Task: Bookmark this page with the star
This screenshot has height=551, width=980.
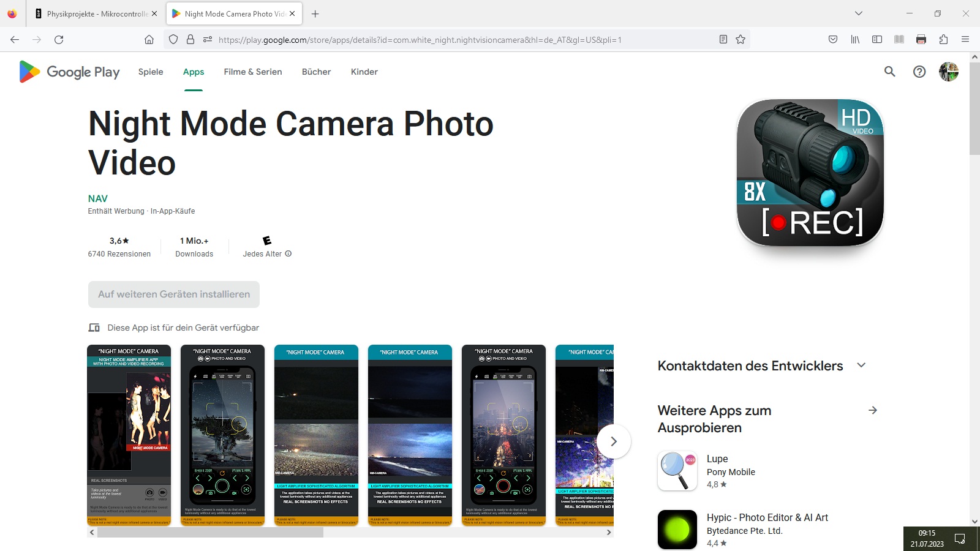Action: [741, 40]
